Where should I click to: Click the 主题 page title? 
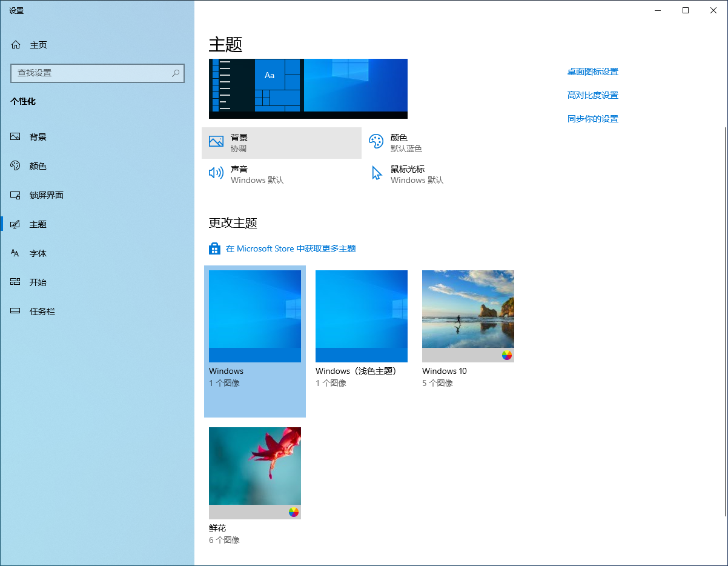coord(226,44)
